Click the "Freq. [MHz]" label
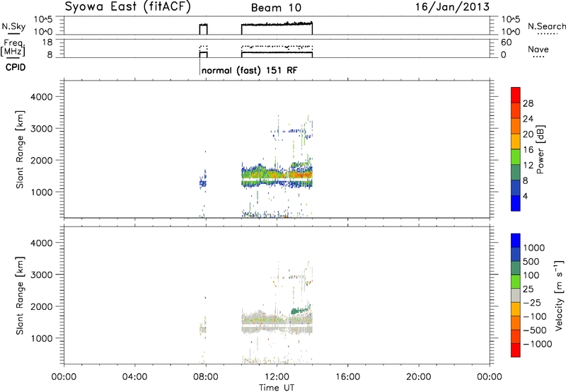Image resolution: width=566 pixels, height=392 pixels. click(x=13, y=47)
